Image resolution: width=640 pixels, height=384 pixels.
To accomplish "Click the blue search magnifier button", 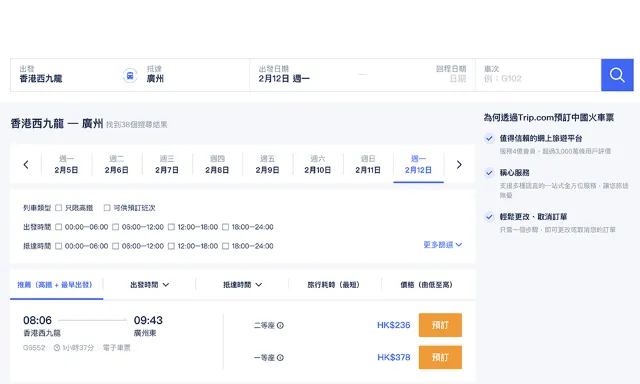I will tap(617, 75).
